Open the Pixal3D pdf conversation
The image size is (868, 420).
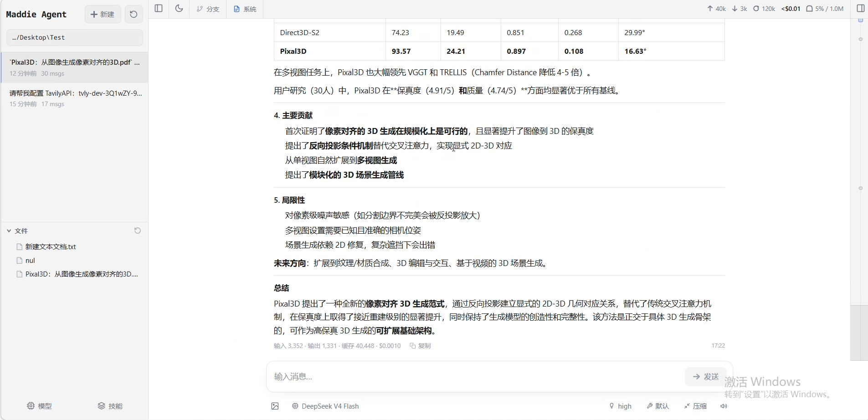[x=74, y=67]
